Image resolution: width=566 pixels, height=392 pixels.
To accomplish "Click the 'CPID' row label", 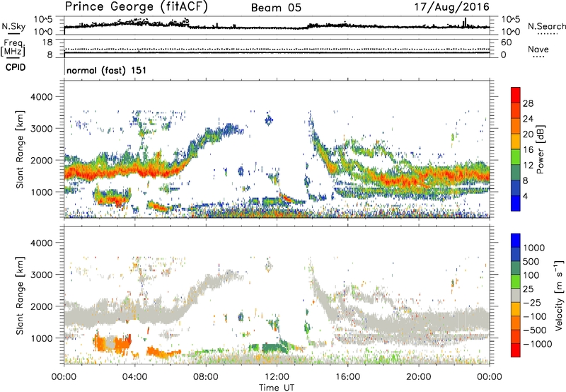I will (16, 67).
